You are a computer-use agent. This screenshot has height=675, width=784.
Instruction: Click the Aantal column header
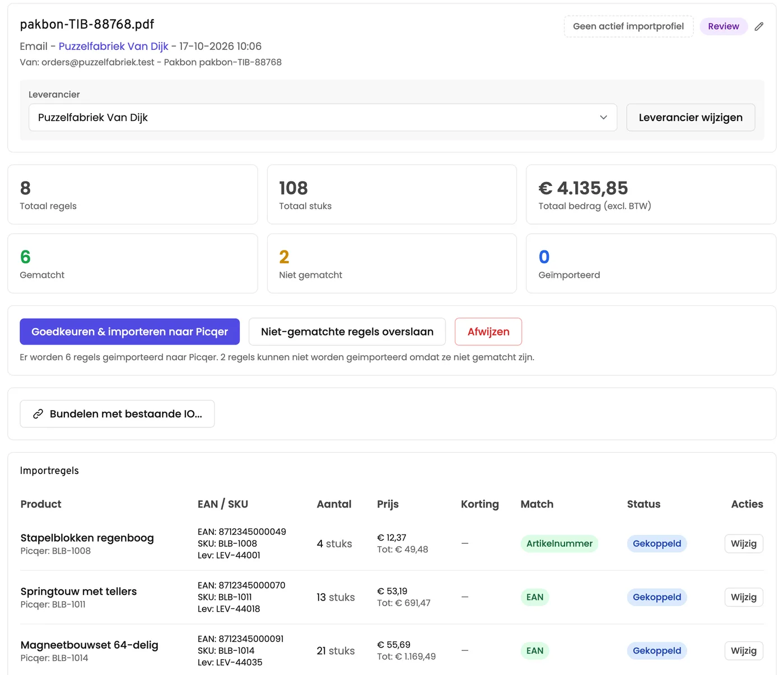pyautogui.click(x=334, y=504)
